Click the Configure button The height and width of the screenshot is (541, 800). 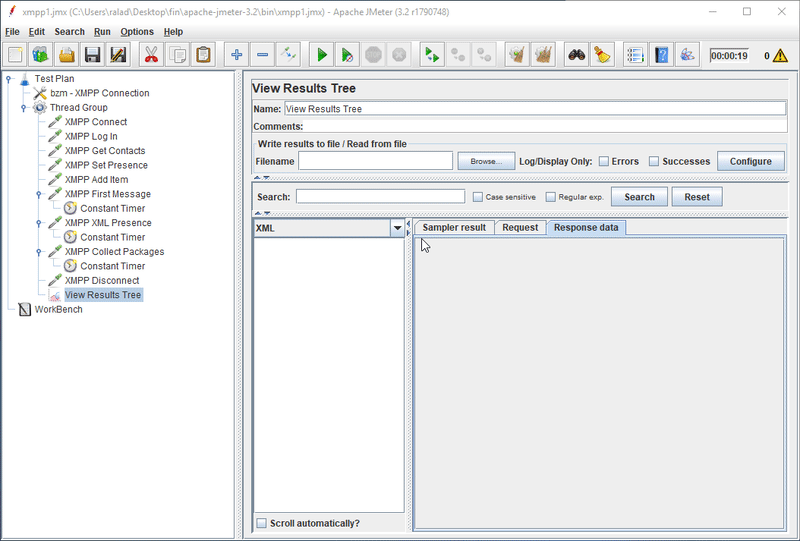coord(751,161)
